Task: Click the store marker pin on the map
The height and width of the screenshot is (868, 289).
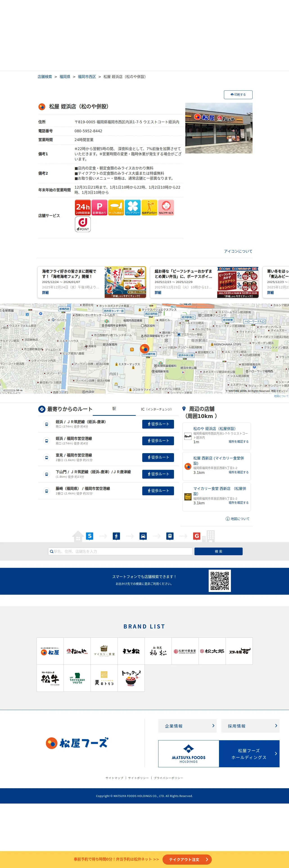Action: pyautogui.click(x=144, y=348)
